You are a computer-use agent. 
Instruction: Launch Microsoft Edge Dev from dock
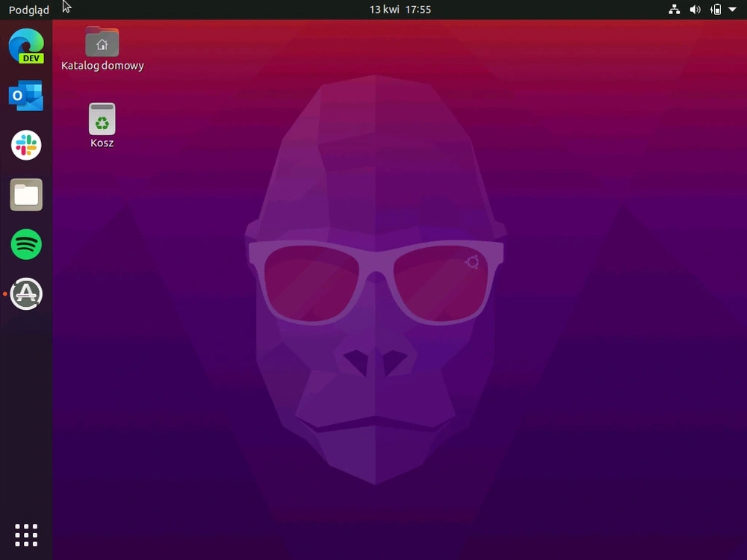coord(26,46)
